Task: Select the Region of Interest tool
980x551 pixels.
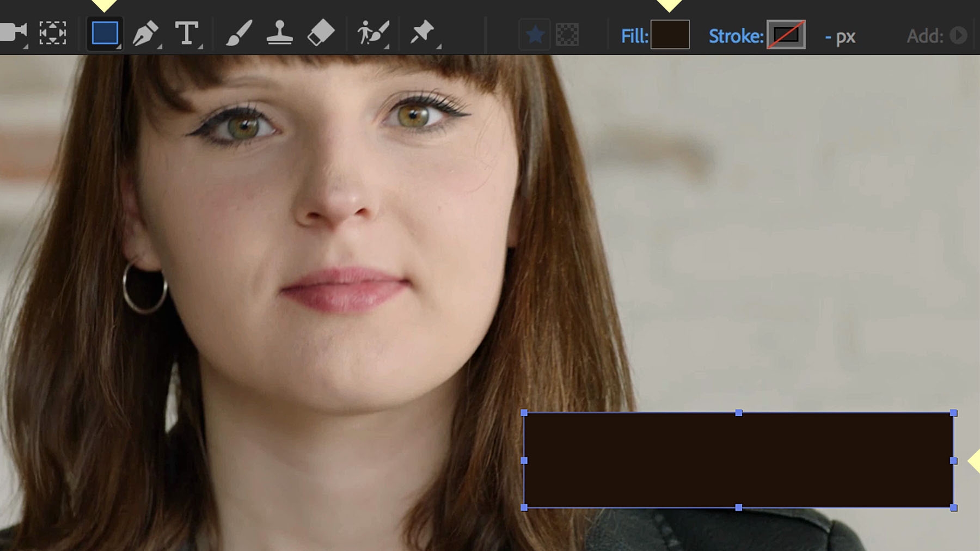Action: click(x=52, y=33)
